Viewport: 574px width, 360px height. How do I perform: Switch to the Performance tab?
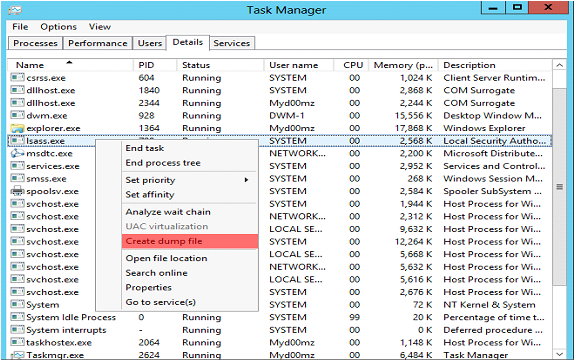pos(98,43)
